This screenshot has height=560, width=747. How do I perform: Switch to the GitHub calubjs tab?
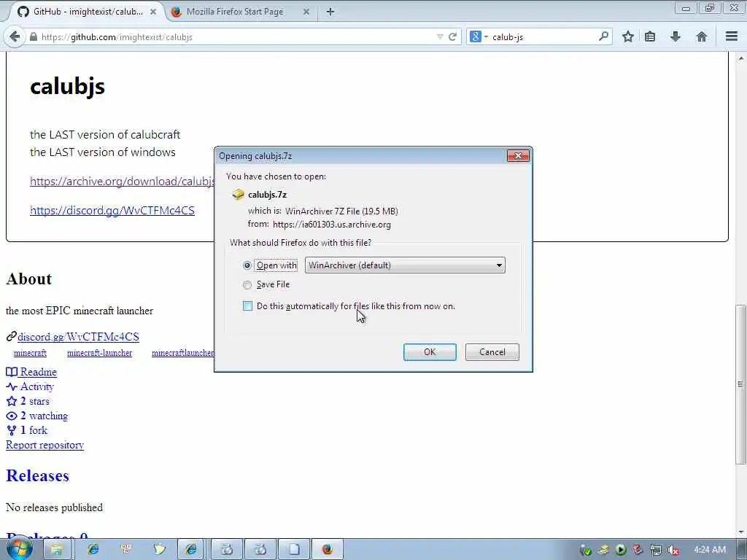(86, 12)
